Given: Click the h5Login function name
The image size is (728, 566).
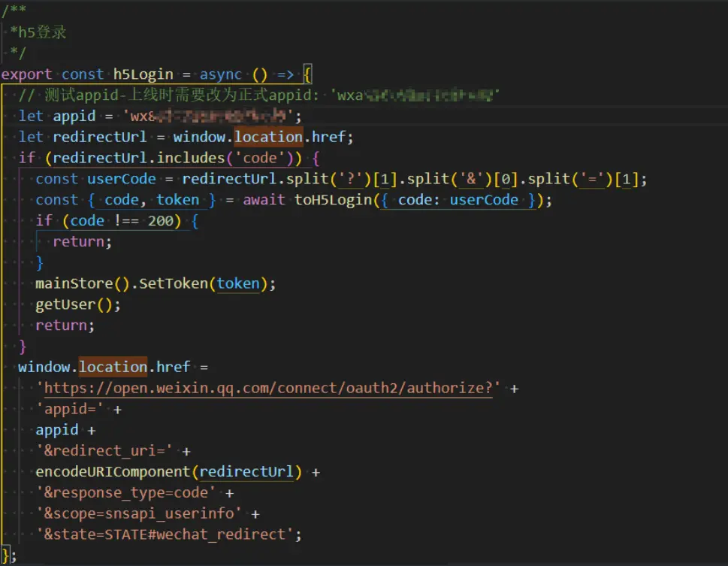Looking at the screenshot, I should 143,74.
